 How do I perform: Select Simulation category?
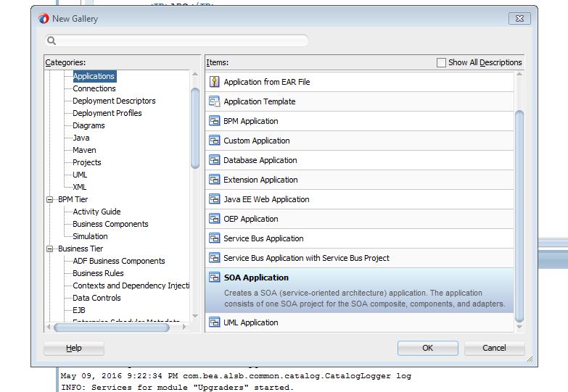90,236
